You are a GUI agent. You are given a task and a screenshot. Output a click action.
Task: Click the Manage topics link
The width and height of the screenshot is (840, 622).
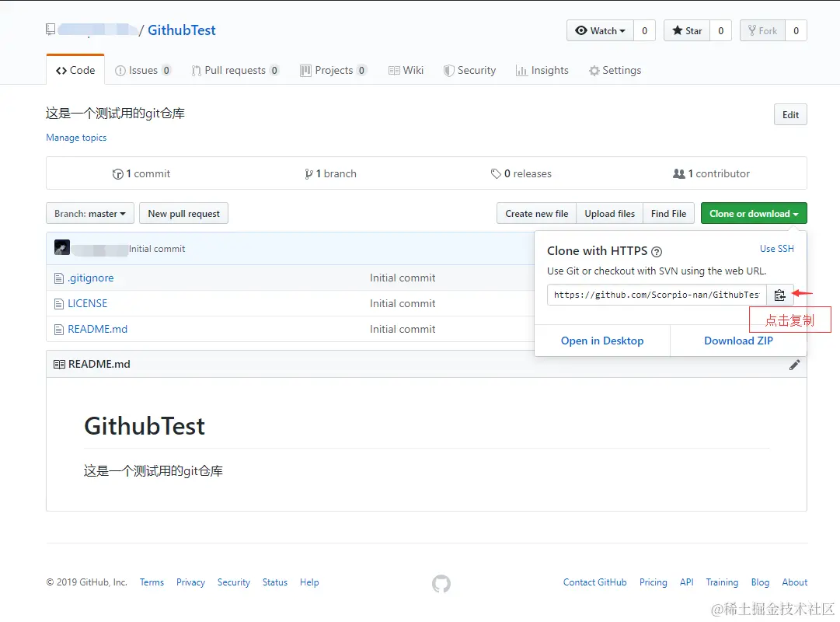click(x=76, y=138)
